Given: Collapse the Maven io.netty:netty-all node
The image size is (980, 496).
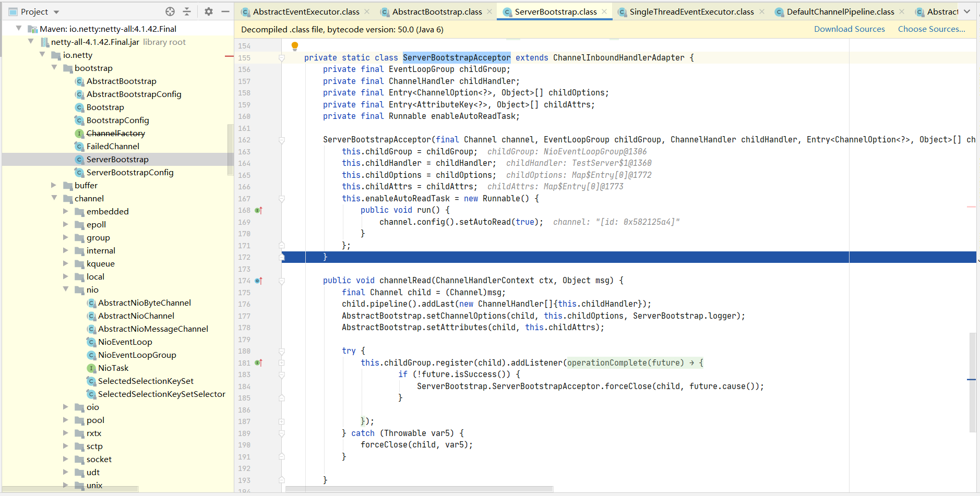Looking at the screenshot, I should [19, 28].
